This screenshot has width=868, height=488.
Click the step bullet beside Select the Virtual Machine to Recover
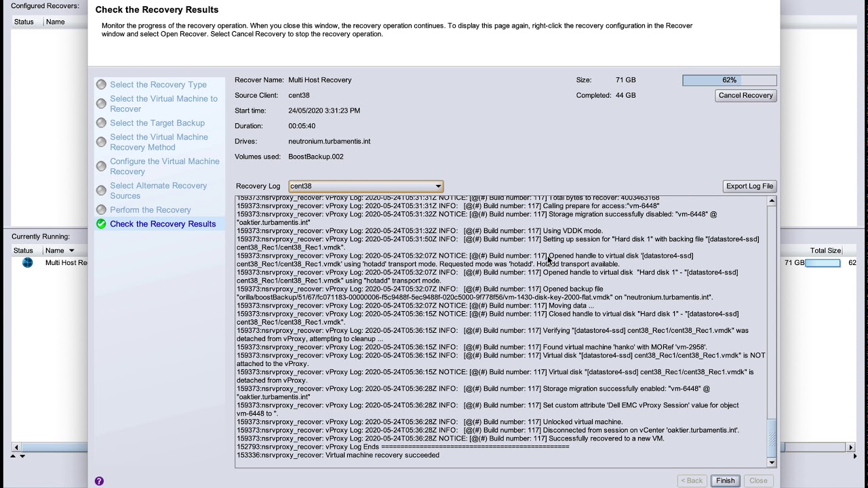pyautogui.click(x=101, y=104)
